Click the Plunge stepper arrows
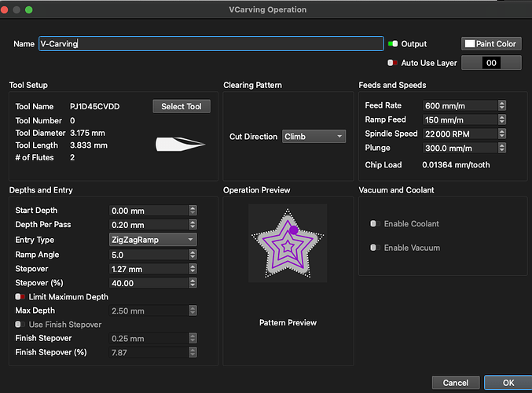 click(502, 148)
